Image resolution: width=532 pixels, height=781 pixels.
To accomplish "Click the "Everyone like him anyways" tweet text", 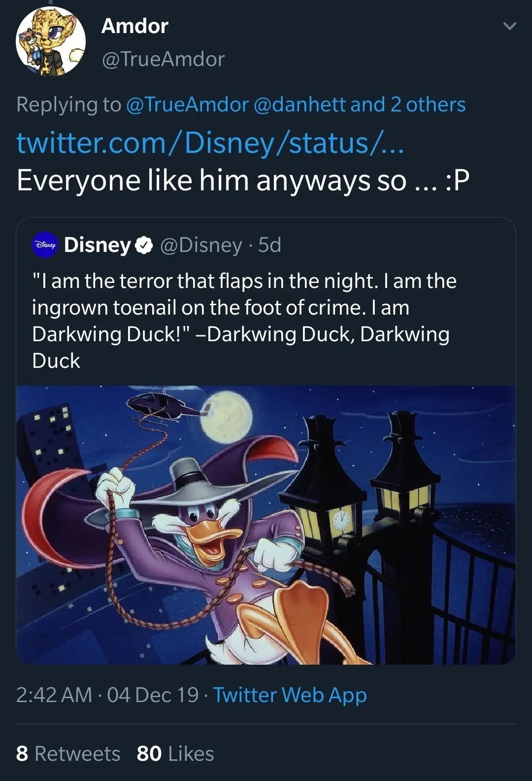I will pos(243,180).
